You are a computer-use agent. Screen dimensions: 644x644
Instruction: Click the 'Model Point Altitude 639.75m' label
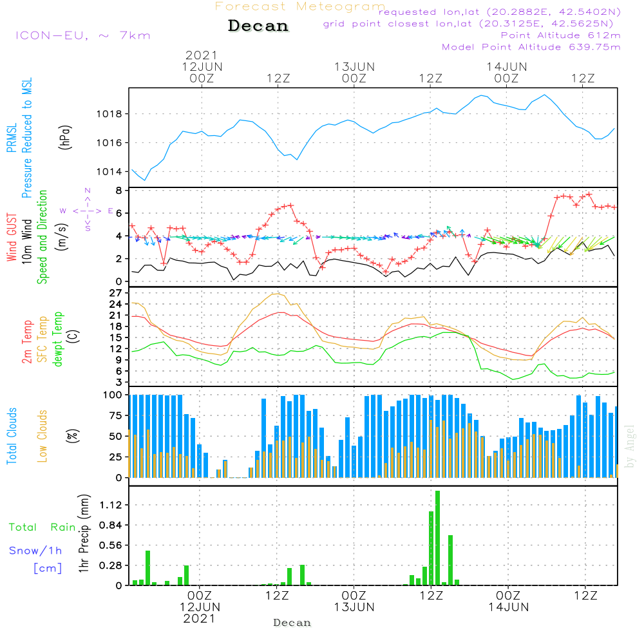531,47
